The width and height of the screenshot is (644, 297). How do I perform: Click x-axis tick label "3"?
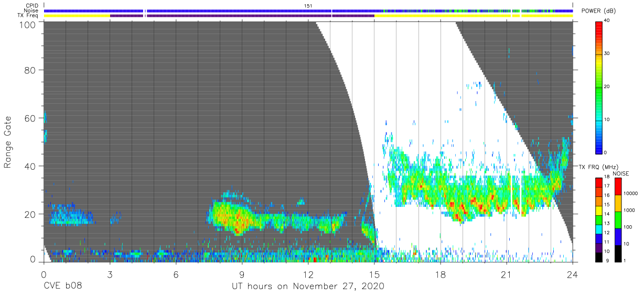pyautogui.click(x=110, y=274)
